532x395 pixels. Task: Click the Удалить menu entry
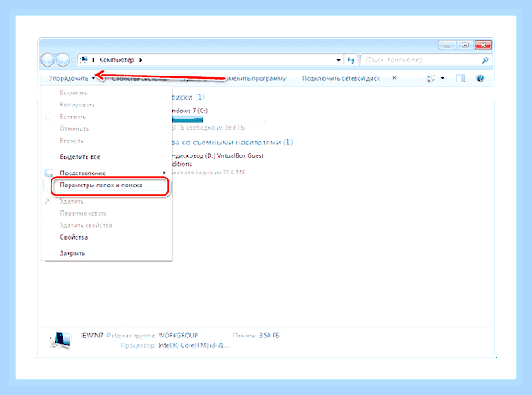(71, 201)
